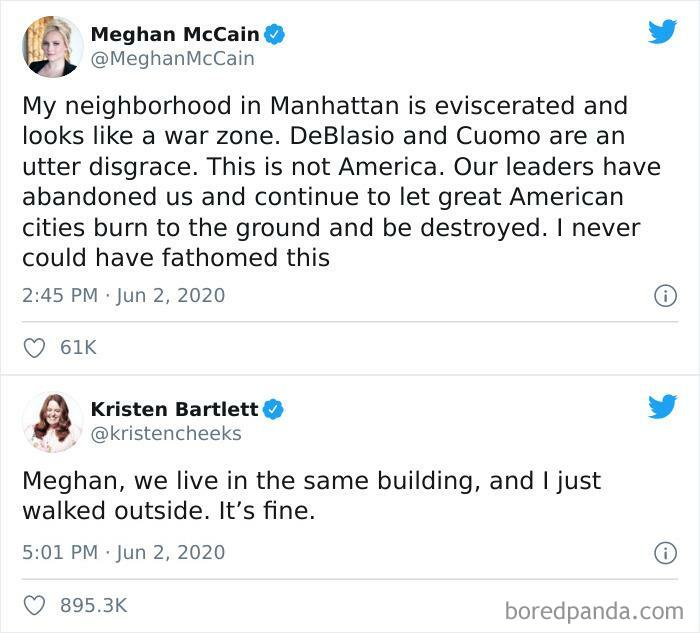The width and height of the screenshot is (700, 633).
Task: Open Meghan McCain's profile picture
Action: (52, 46)
